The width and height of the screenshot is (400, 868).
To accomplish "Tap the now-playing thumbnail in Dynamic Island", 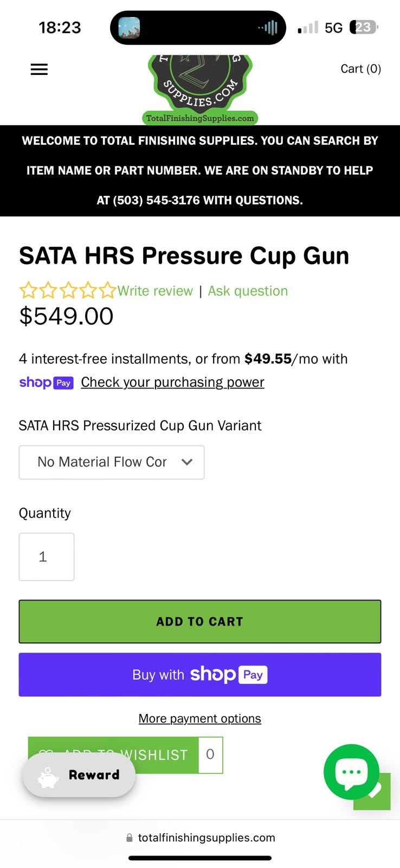I will click(129, 28).
